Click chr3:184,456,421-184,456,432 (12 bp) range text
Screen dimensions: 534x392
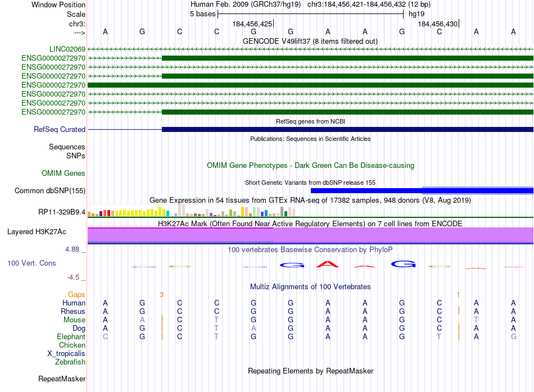[x=369, y=4]
